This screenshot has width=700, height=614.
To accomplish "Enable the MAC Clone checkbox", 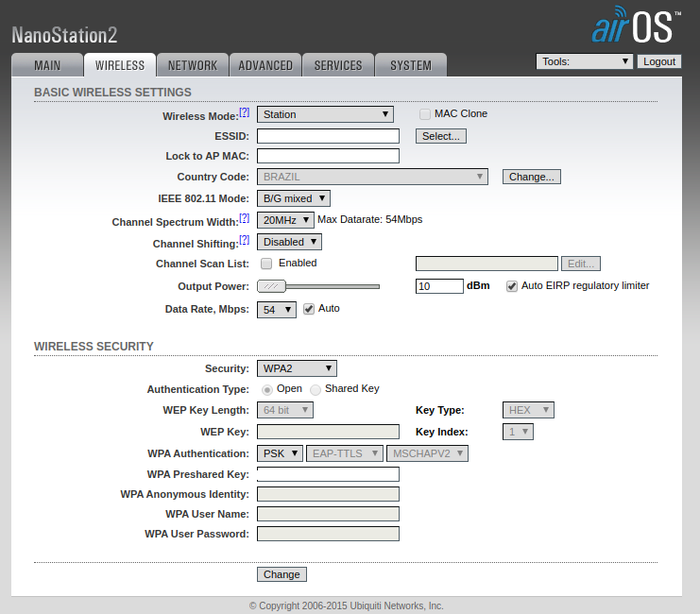I will 425,114.
